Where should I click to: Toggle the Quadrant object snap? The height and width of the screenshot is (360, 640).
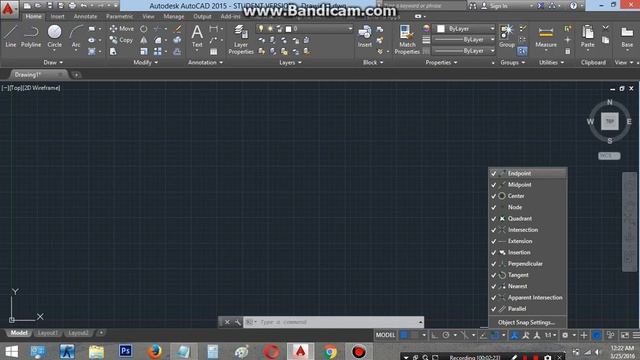[x=528, y=218]
